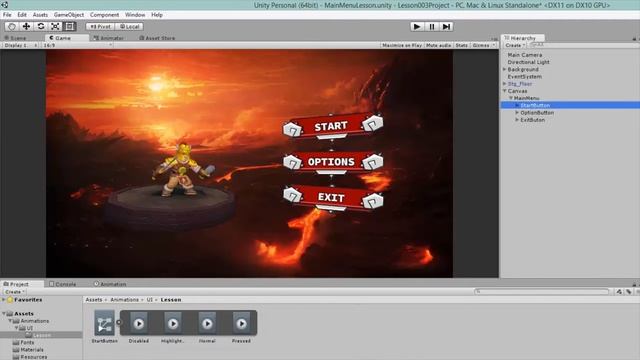Open the Assets menu

click(x=40, y=15)
